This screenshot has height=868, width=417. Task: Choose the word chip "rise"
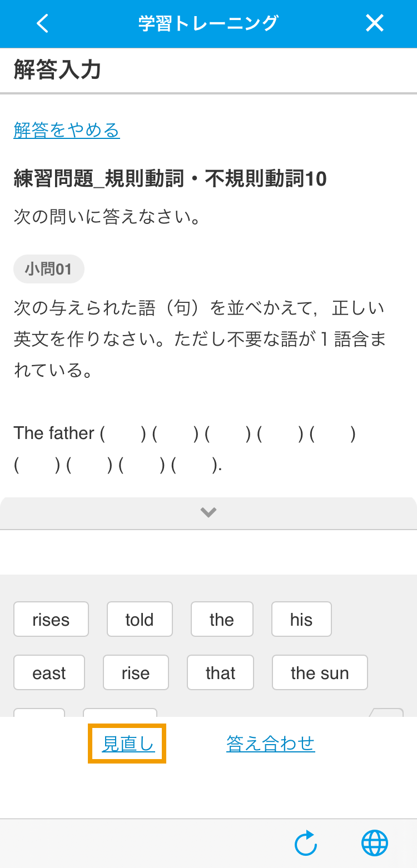tap(136, 672)
